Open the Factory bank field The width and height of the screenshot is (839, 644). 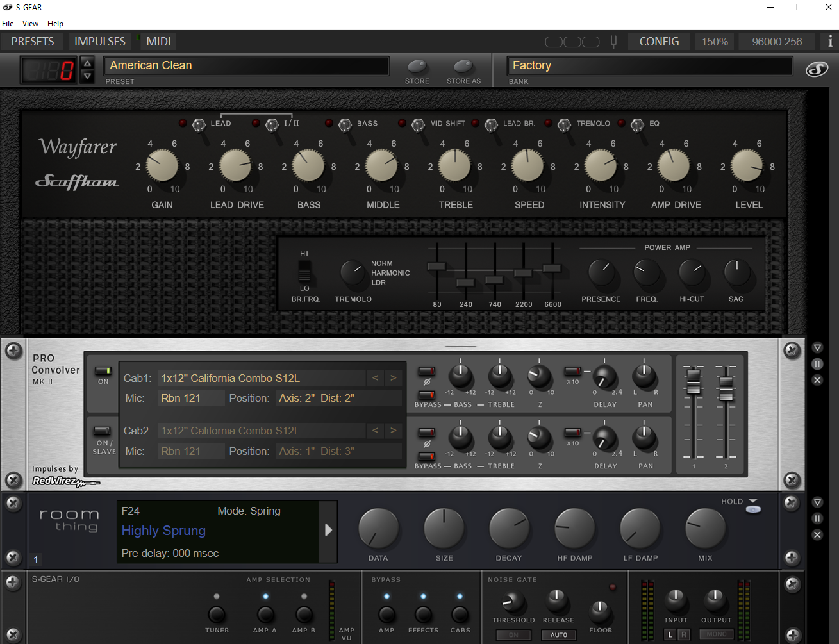click(650, 65)
